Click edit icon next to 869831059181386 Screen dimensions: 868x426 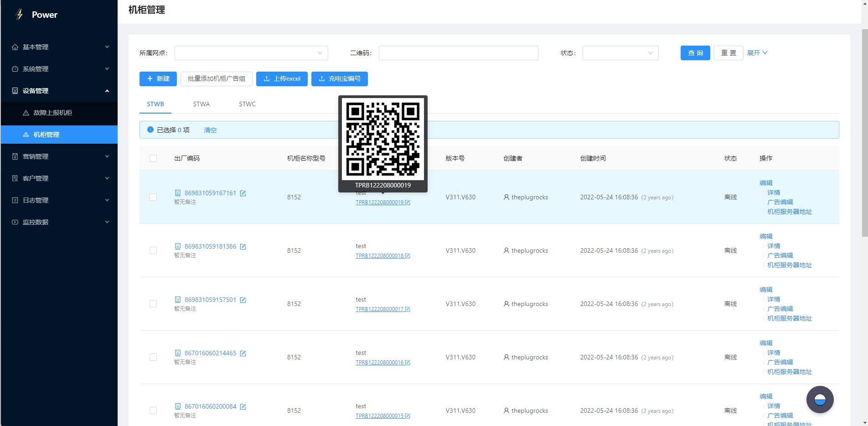[243, 247]
